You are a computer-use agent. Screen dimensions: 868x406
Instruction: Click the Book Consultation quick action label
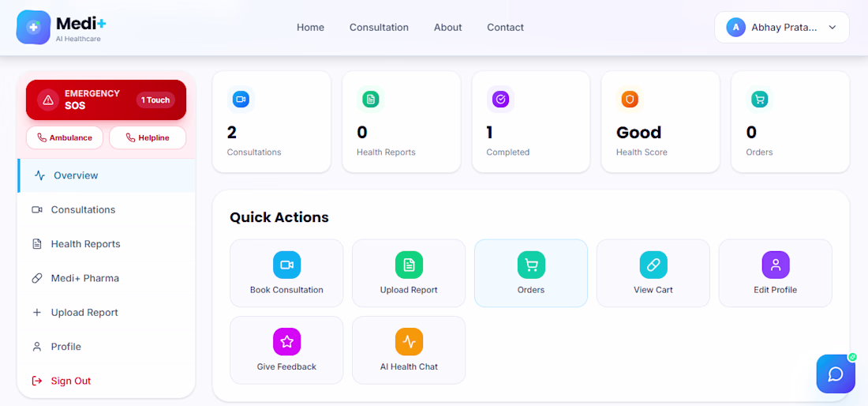286,290
